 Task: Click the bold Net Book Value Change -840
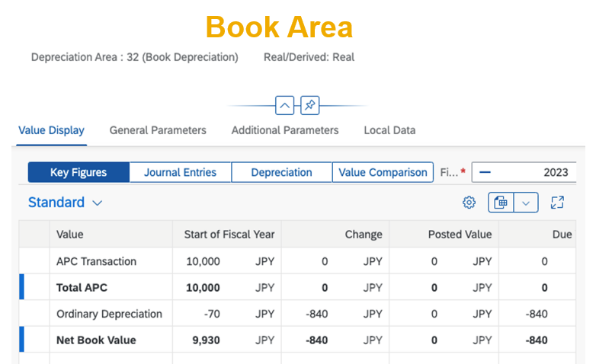316,340
